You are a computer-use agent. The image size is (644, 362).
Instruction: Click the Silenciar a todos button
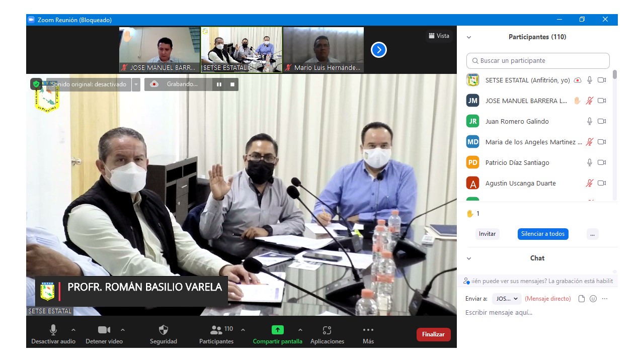coord(542,234)
